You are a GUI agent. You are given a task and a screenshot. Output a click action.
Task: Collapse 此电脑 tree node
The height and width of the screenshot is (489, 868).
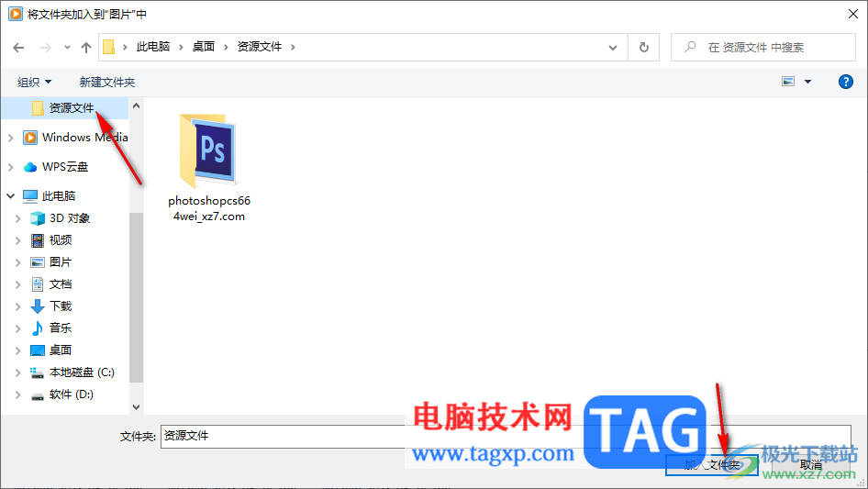tap(10, 196)
